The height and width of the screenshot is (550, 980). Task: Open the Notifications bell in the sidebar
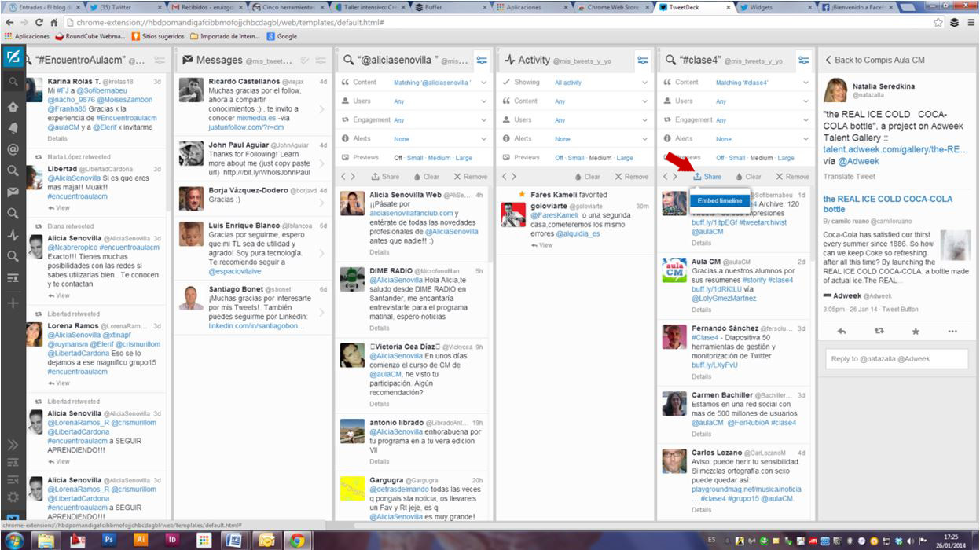click(x=13, y=128)
